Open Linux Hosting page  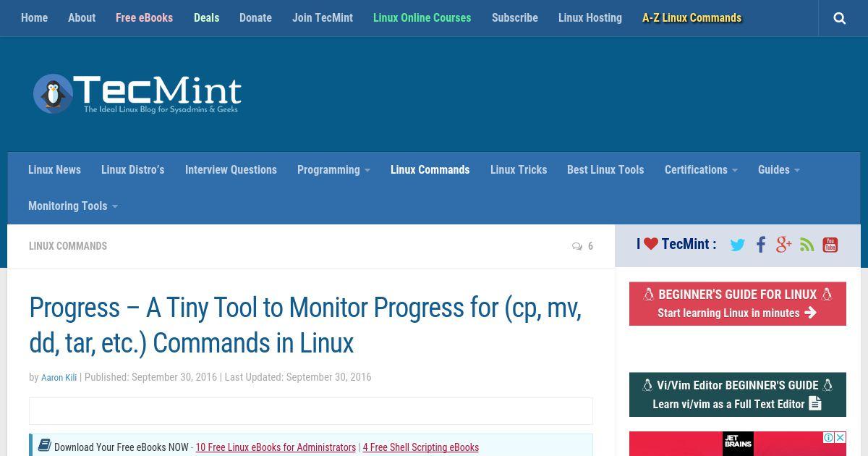[590, 17]
